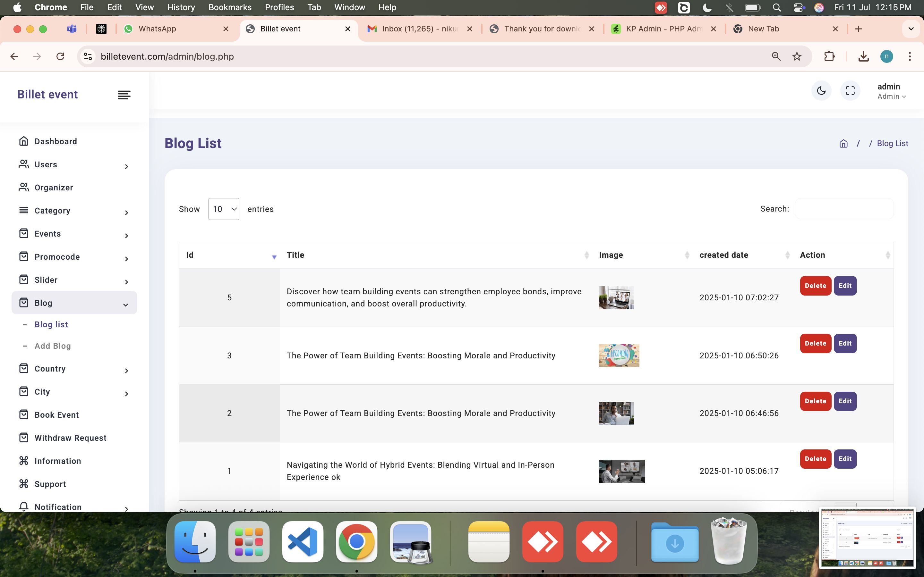Click the fullscreen expand icon
This screenshot has width=924, height=577.
[x=850, y=91]
